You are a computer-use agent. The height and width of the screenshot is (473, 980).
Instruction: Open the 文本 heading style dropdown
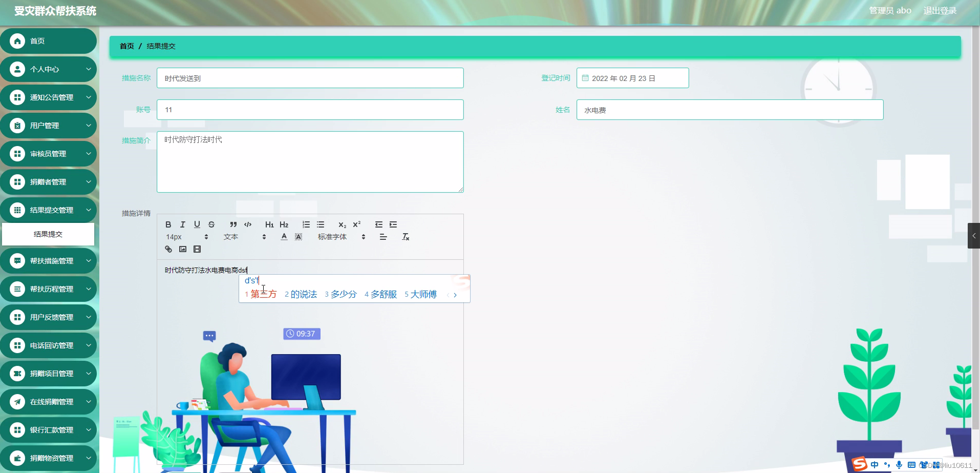point(245,237)
